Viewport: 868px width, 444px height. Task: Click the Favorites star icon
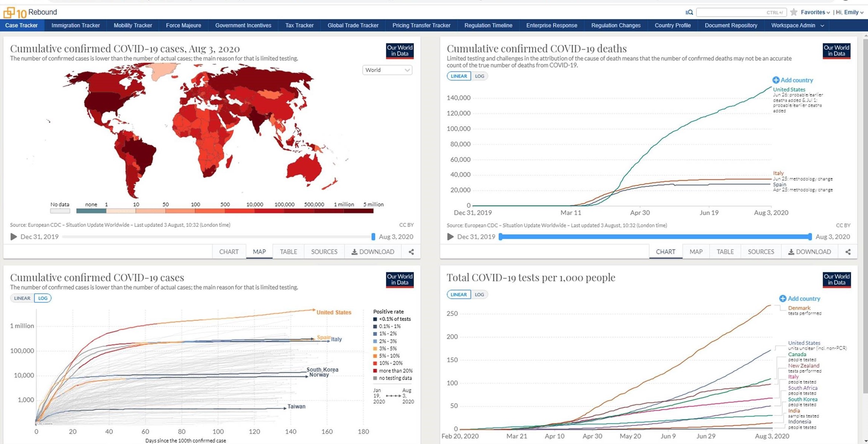794,12
